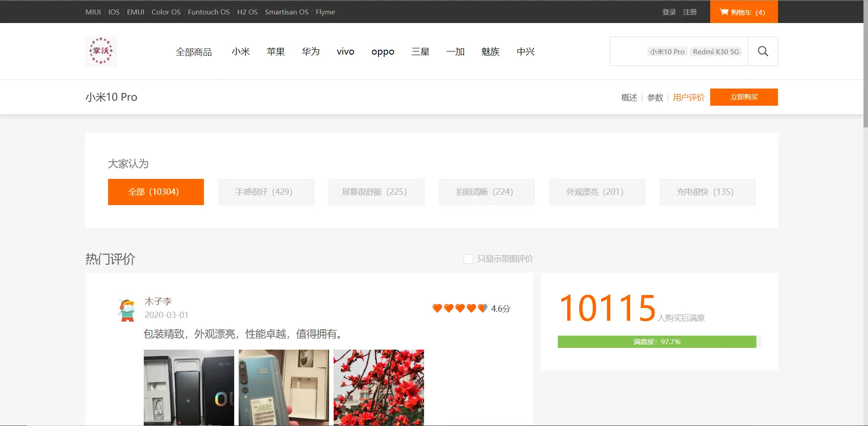Open EMUI link in top bar

[136, 12]
